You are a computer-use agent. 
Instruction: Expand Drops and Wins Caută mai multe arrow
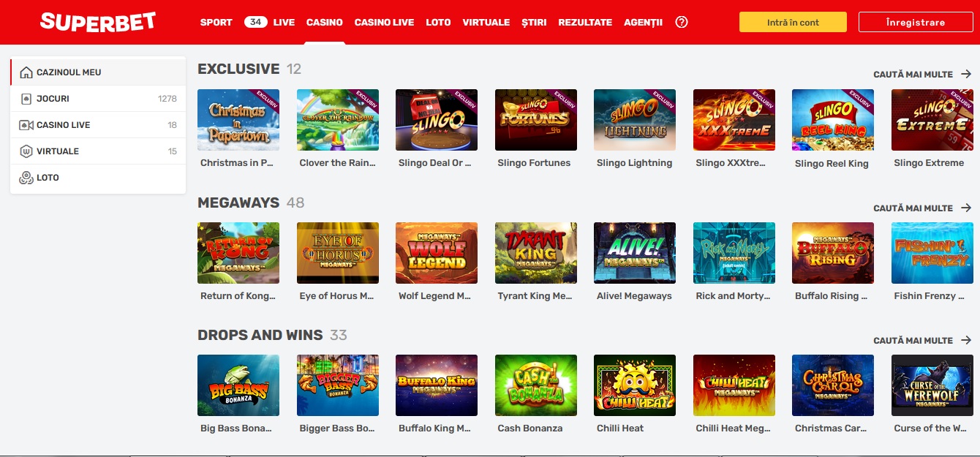966,340
